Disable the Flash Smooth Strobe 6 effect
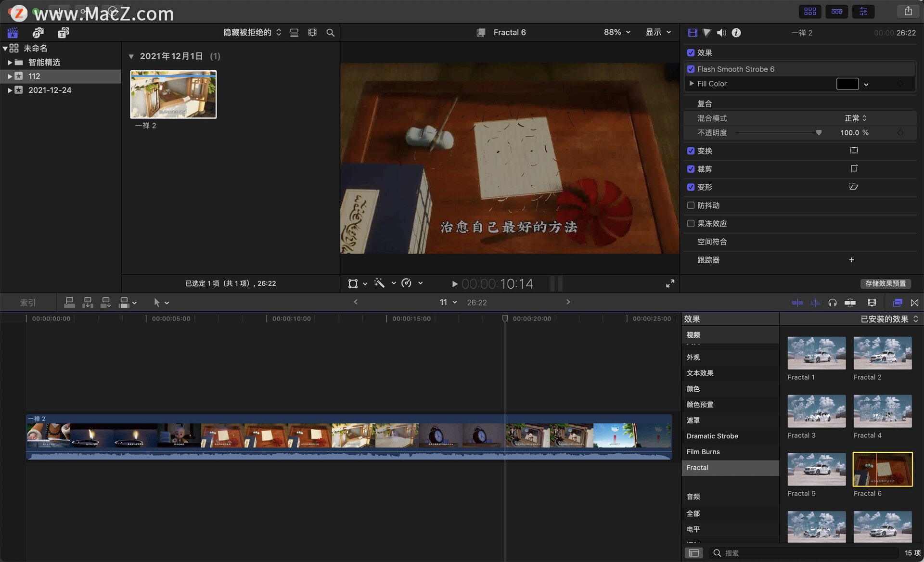 (x=691, y=69)
